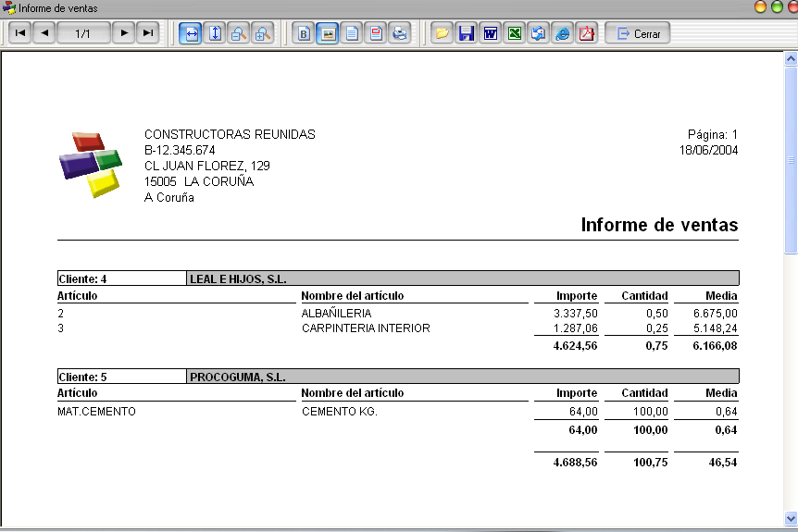Toggle the image display toolbar button
The height and width of the screenshot is (532, 798).
click(328, 33)
